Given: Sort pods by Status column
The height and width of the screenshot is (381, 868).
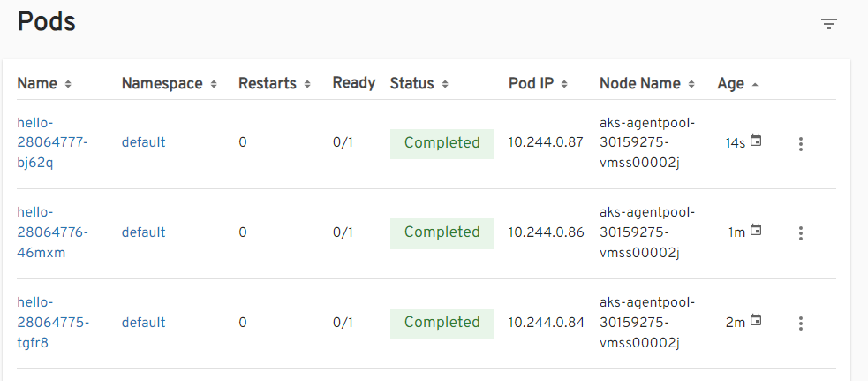Looking at the screenshot, I should tap(419, 84).
